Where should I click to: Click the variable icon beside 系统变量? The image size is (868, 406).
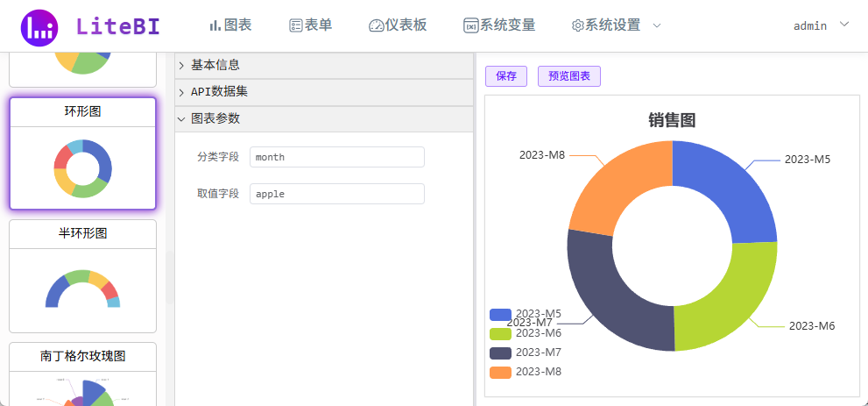click(x=470, y=25)
